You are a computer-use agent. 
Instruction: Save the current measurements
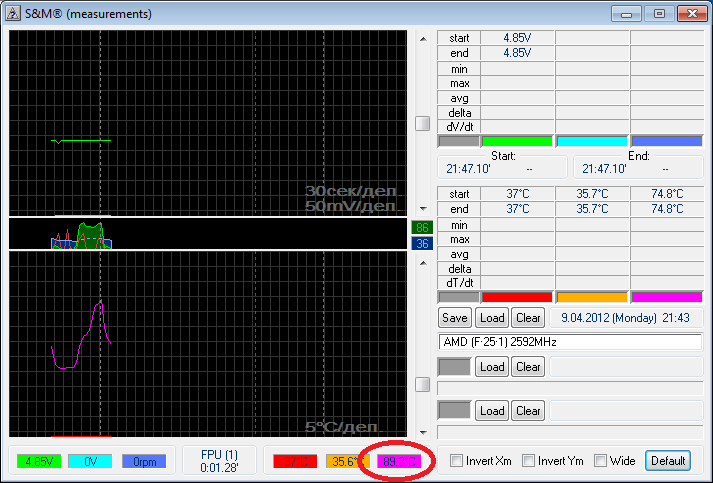pos(455,317)
